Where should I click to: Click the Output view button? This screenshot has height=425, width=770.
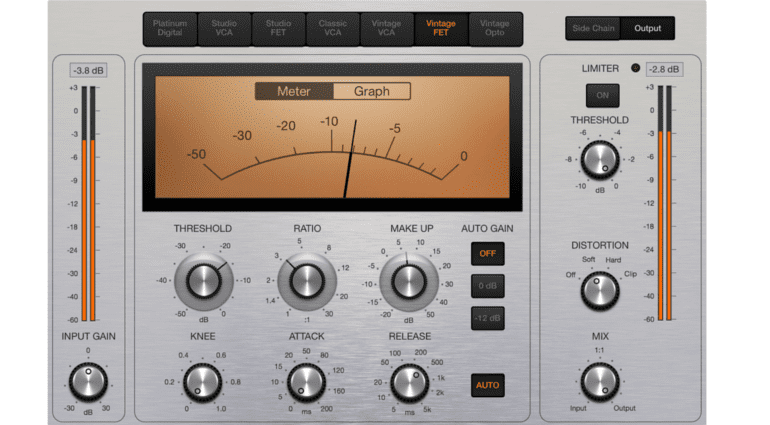[x=647, y=29]
